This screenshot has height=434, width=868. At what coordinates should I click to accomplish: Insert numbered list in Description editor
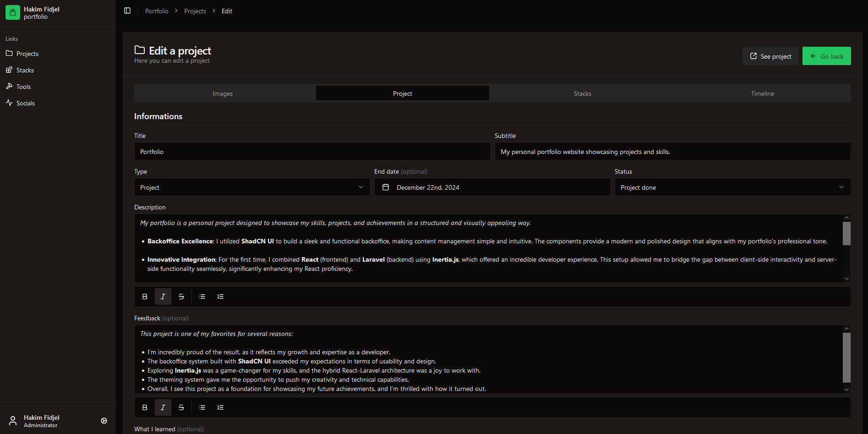coord(220,297)
